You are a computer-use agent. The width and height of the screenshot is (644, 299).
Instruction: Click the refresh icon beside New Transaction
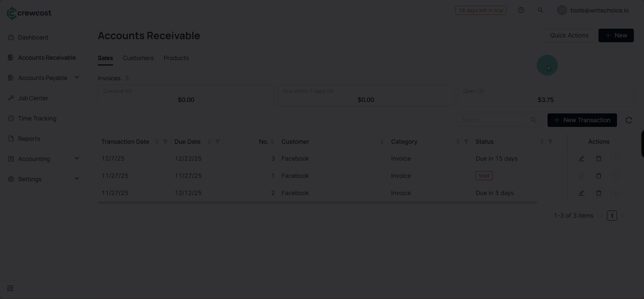click(x=628, y=120)
